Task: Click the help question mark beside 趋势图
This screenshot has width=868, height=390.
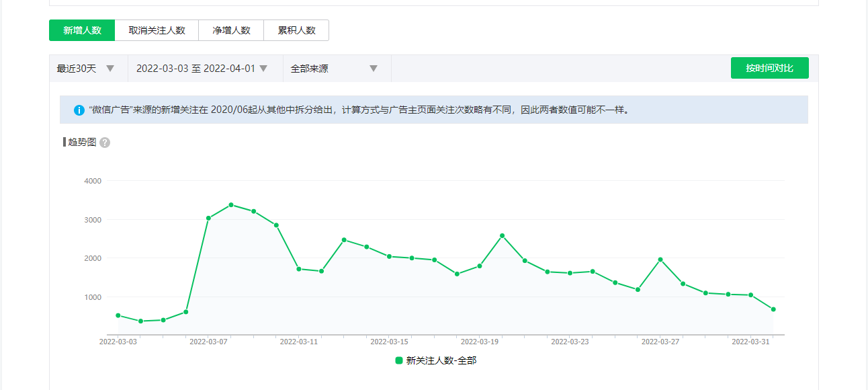Action: 105,143
